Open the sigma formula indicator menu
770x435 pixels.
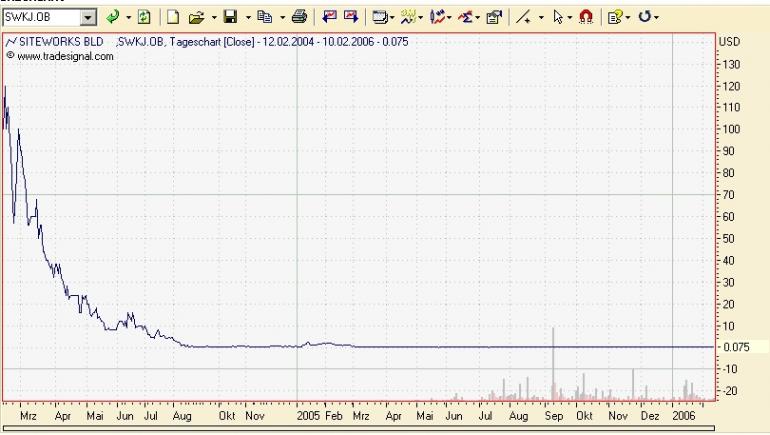click(465, 17)
